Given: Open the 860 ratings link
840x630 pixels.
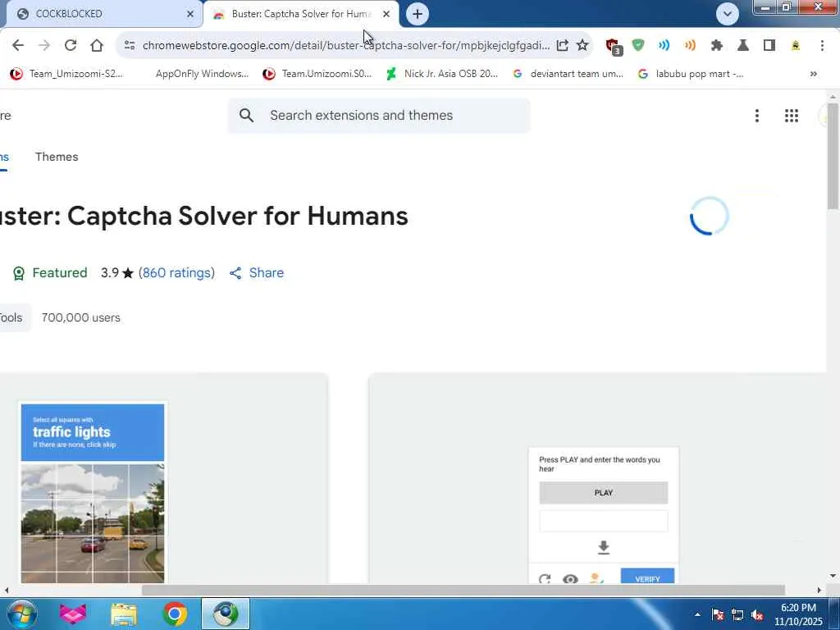Looking at the screenshot, I should pos(177,272).
